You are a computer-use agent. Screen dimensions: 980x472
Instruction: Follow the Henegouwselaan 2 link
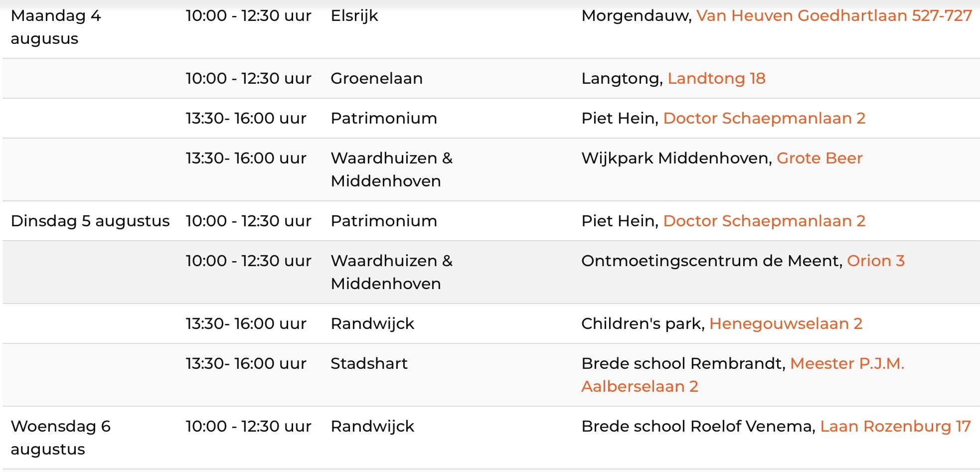[786, 324]
